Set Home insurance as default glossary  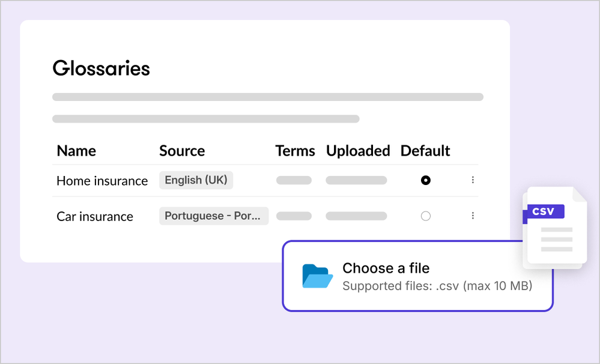click(x=426, y=180)
